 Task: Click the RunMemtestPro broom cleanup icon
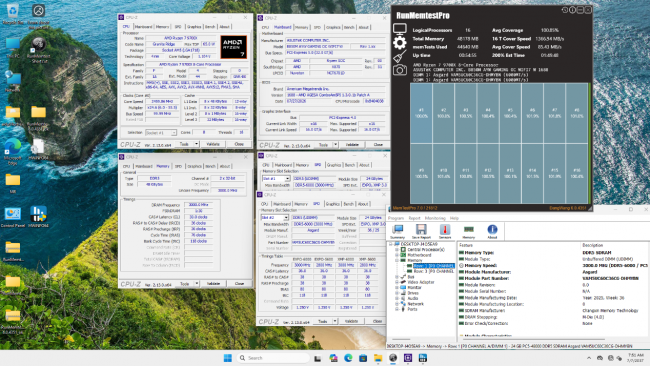point(400,56)
